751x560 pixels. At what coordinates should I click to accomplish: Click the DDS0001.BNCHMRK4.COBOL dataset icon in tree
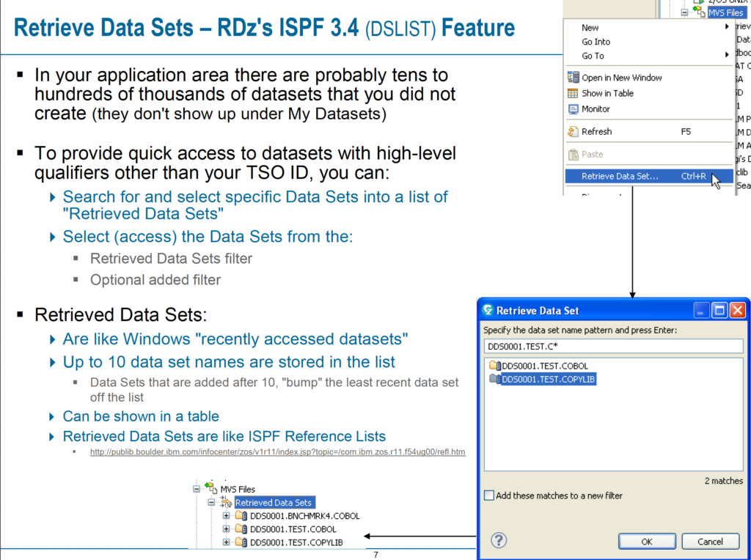click(x=241, y=516)
